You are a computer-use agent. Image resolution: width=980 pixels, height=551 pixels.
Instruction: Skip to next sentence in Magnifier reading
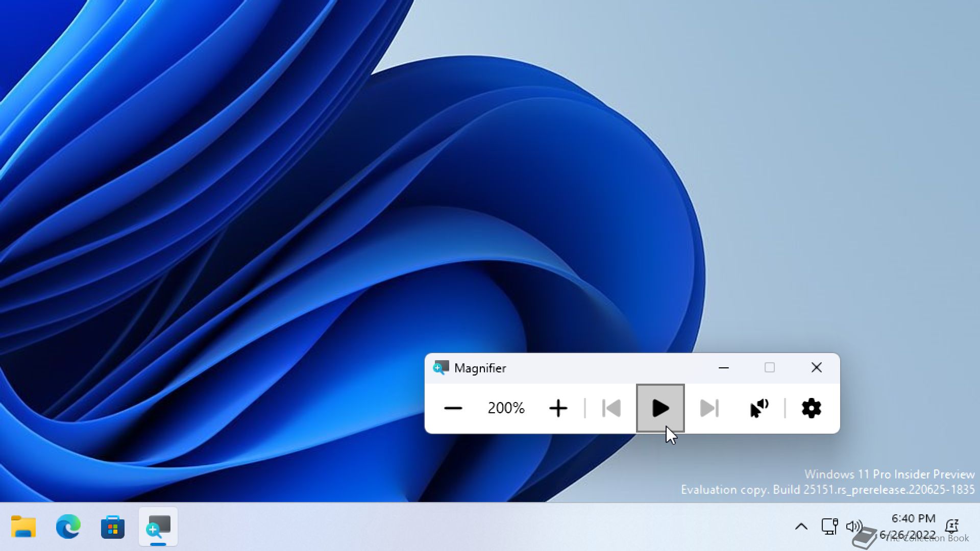click(x=709, y=408)
